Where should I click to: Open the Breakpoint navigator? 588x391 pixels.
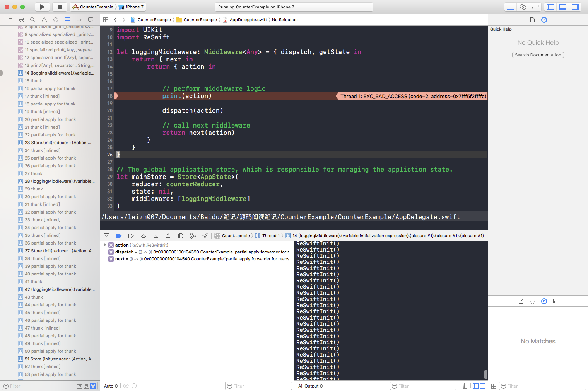click(79, 20)
